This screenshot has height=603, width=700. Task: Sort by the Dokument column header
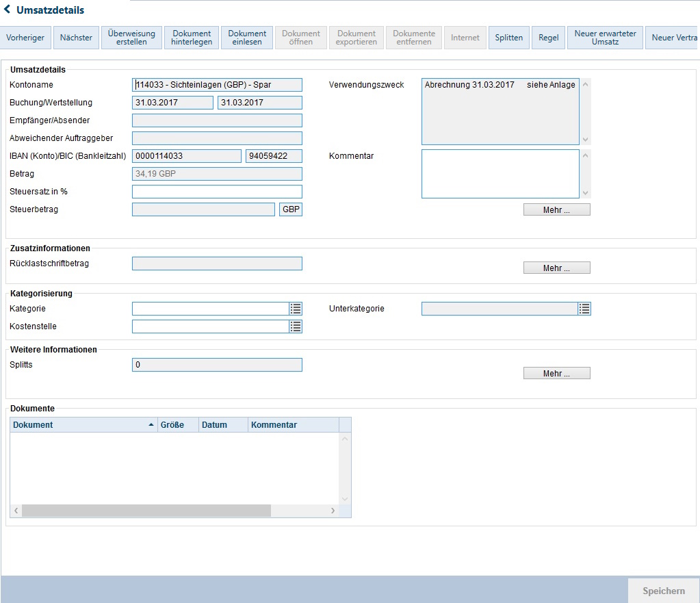tap(83, 425)
